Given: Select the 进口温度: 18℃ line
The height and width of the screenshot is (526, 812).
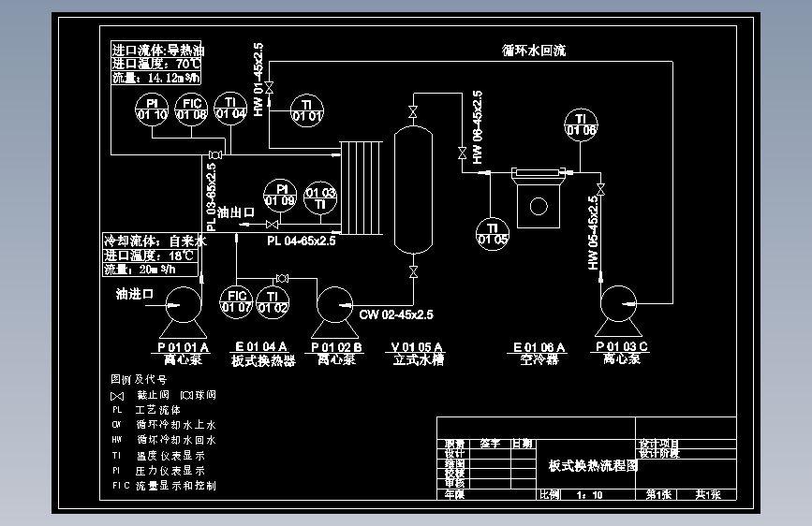Looking at the screenshot, I should [x=149, y=256].
